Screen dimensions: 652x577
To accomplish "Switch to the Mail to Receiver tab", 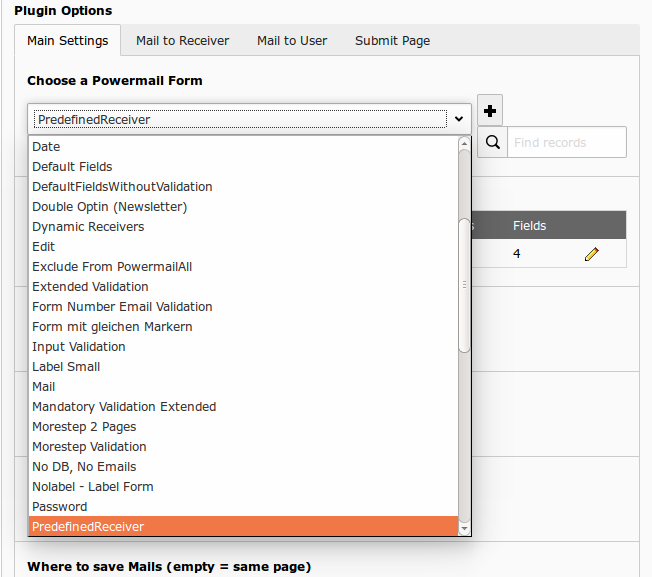I will tap(182, 41).
